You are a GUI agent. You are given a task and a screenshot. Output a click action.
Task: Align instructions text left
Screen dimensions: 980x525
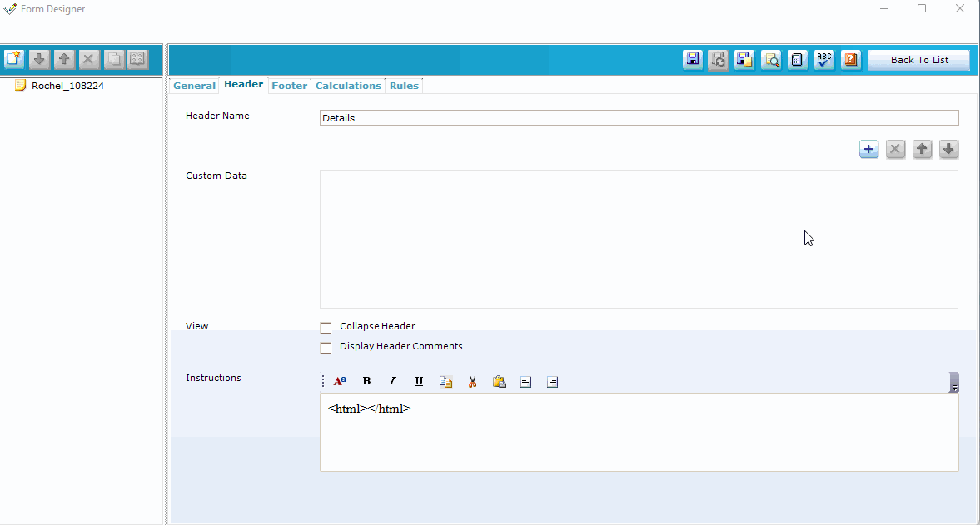[525, 381]
